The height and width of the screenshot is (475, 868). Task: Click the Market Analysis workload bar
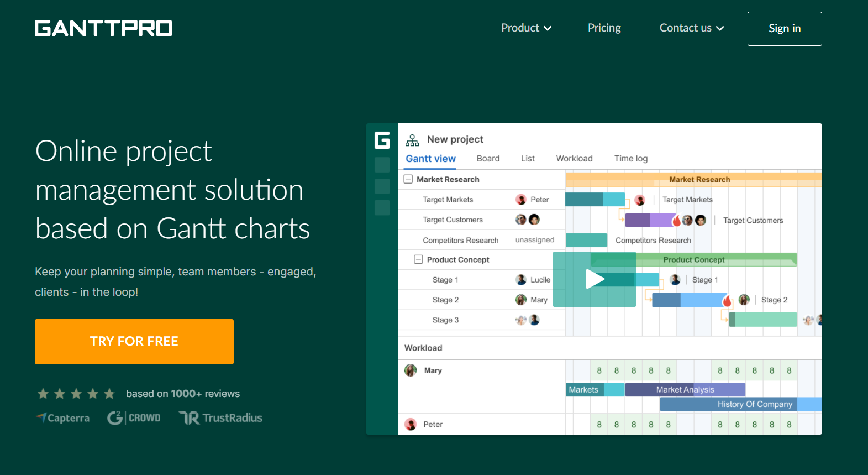tap(685, 389)
